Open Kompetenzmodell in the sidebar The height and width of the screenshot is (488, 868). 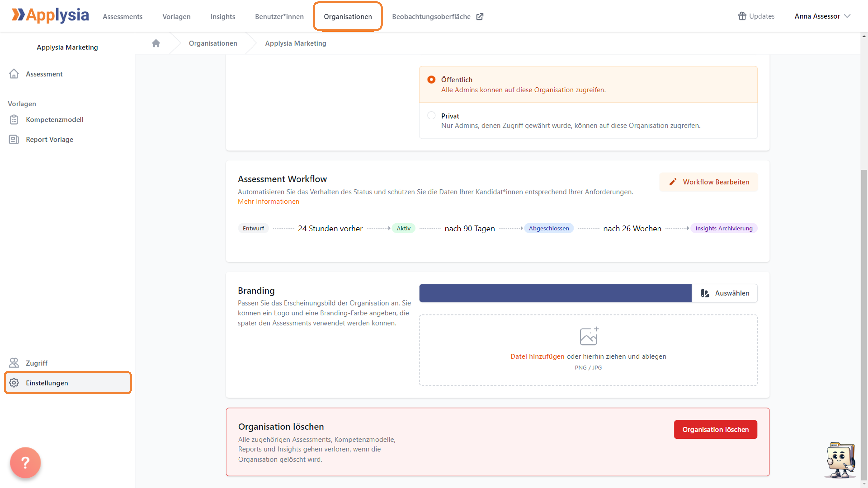point(67,119)
